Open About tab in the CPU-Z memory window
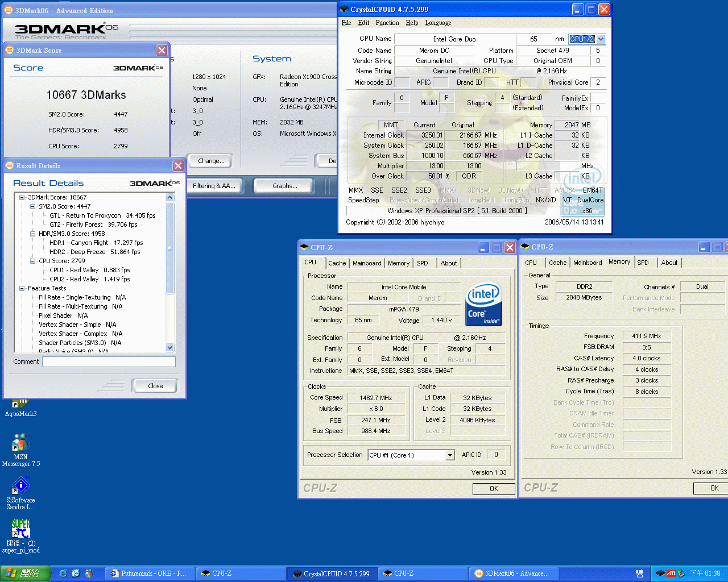728x582 pixels. tap(669, 263)
